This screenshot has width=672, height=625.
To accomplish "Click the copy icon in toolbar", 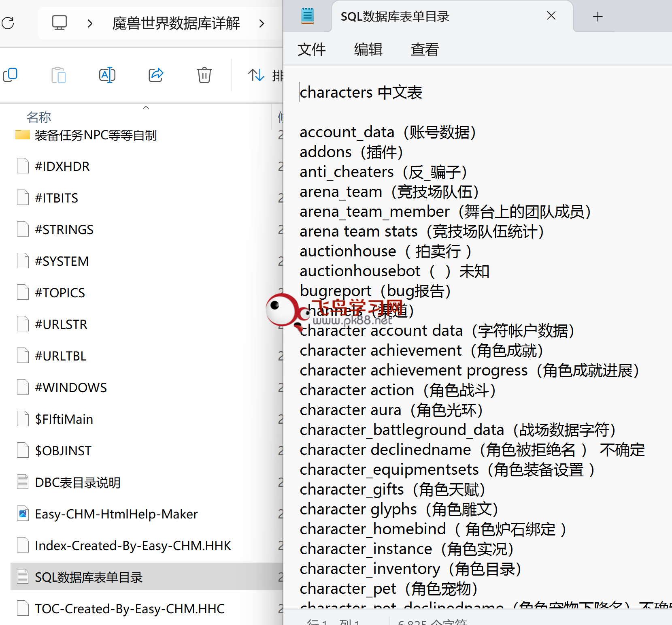I will [10, 75].
